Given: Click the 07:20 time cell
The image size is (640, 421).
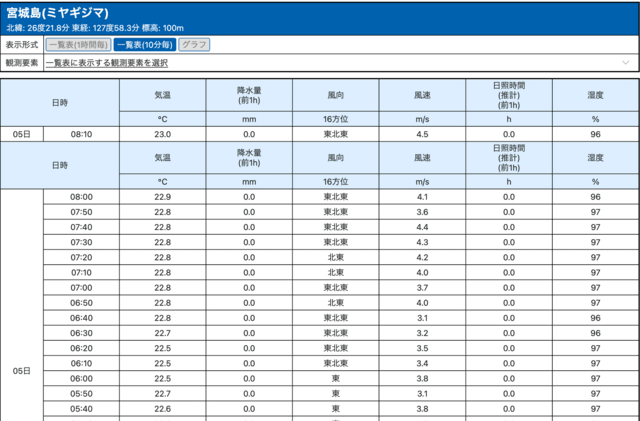Looking at the screenshot, I should click(81, 257).
